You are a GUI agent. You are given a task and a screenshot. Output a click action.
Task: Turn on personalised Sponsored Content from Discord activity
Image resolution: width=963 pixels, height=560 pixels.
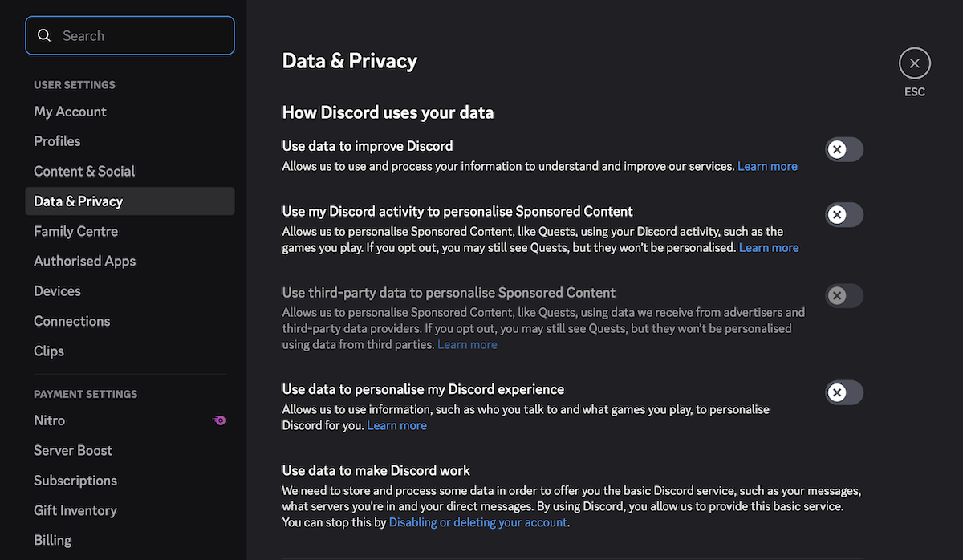(x=843, y=214)
